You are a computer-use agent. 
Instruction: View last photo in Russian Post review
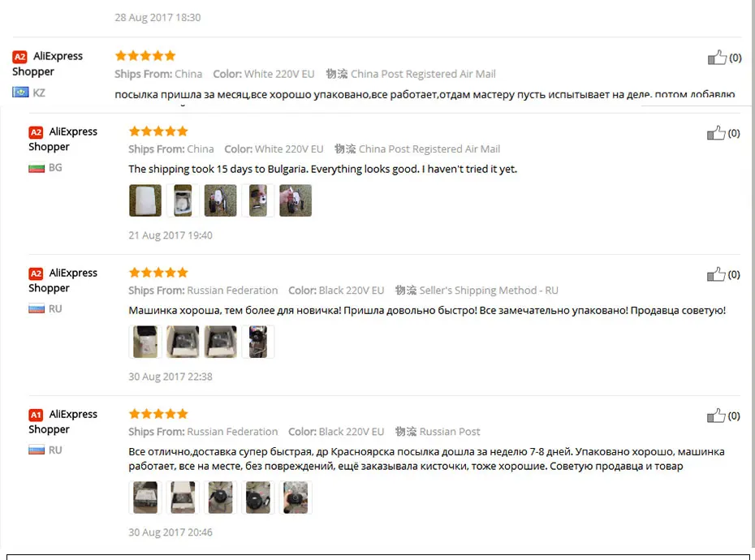(x=296, y=498)
